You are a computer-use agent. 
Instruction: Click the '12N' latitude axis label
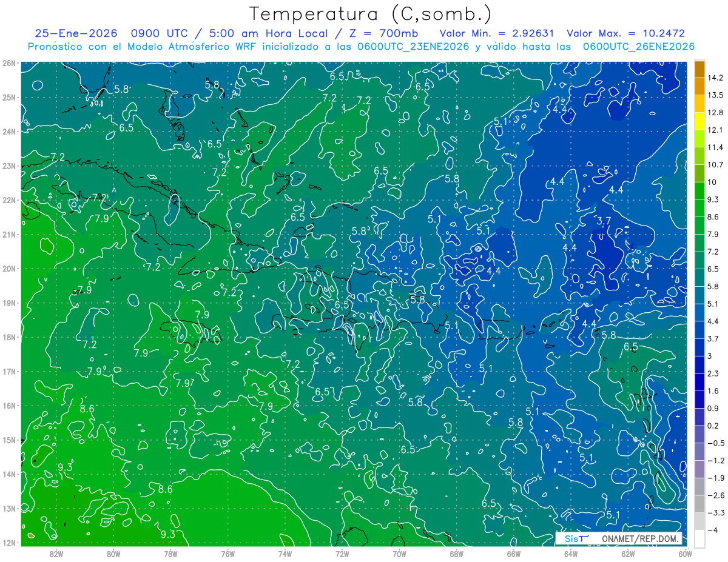tap(9, 543)
